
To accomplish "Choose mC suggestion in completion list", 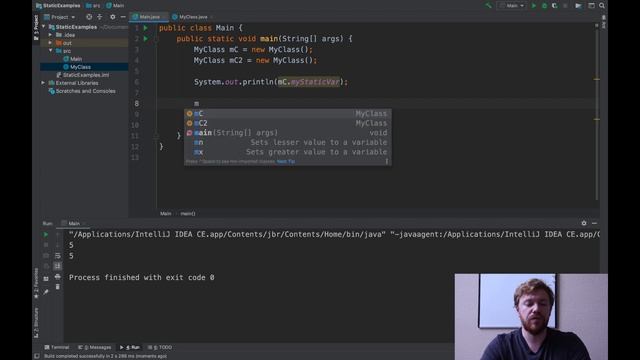I will coord(287,113).
